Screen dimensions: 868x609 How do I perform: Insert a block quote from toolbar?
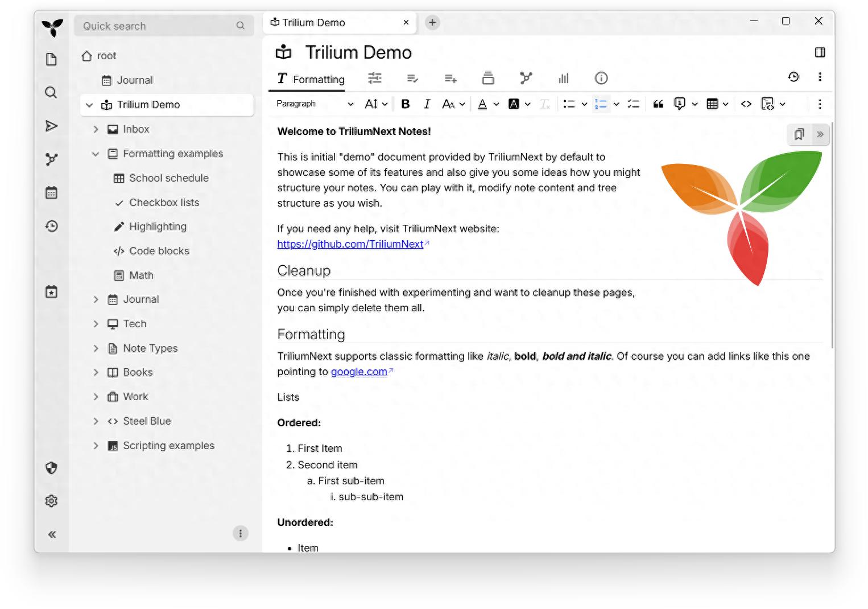click(658, 104)
